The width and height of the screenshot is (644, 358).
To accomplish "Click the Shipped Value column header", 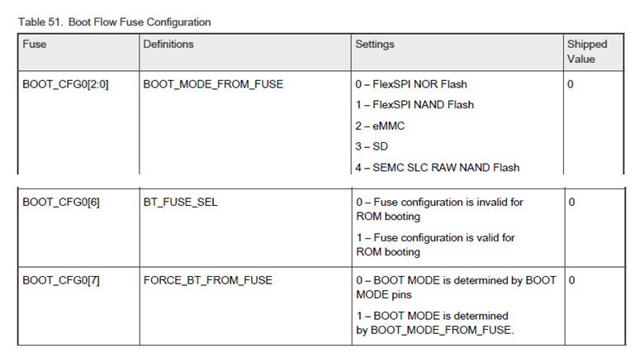I will (x=587, y=51).
